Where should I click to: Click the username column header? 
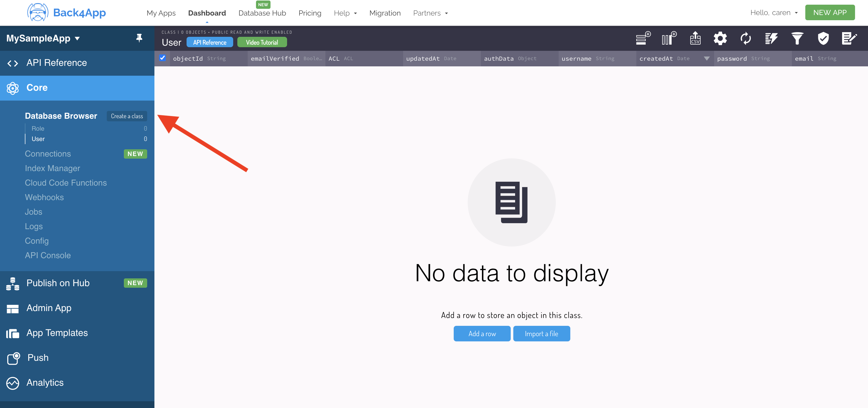pyautogui.click(x=597, y=59)
